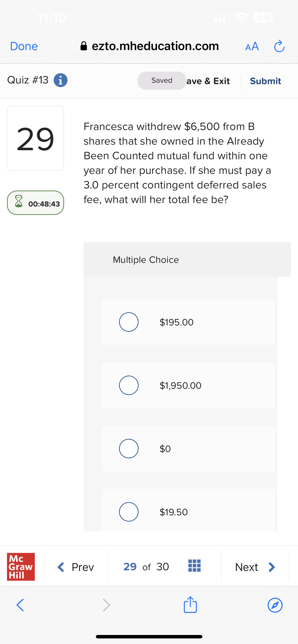298x644 pixels.
Task: Select the $195.00 answer option
Action: (129, 322)
